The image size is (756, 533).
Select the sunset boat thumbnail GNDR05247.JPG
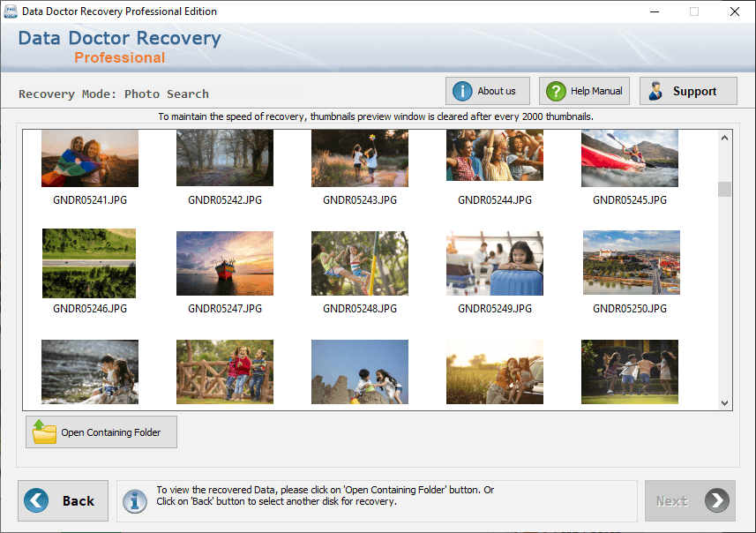pos(225,263)
